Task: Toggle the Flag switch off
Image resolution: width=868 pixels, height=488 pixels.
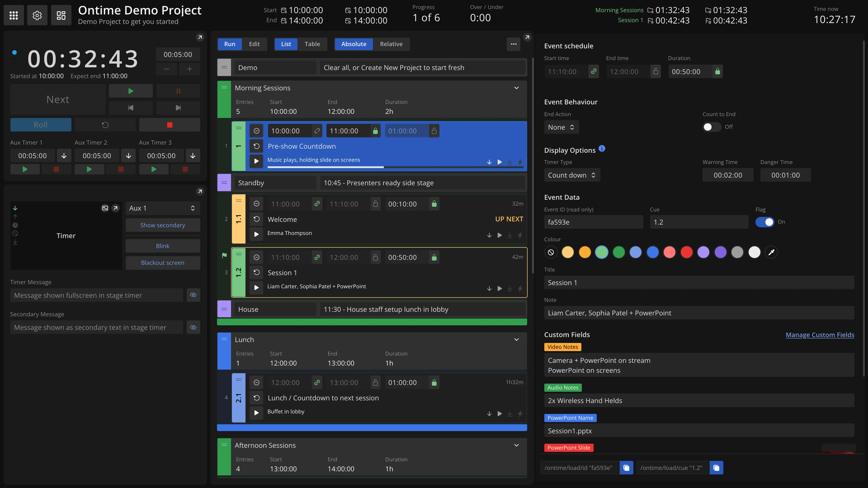Action: coord(764,222)
